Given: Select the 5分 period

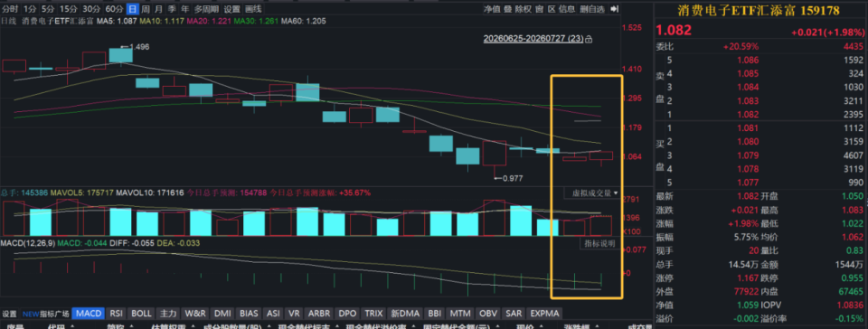Looking at the screenshot, I should point(48,9).
